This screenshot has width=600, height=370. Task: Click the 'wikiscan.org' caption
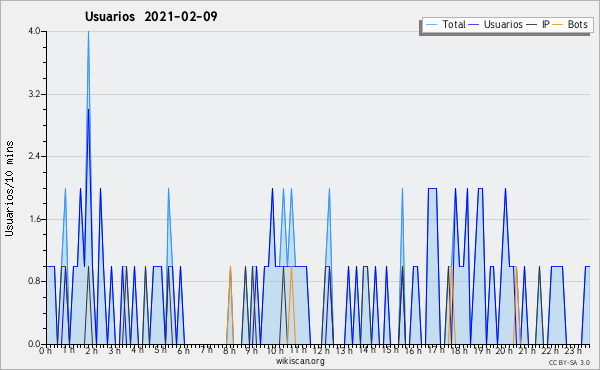tap(300, 361)
